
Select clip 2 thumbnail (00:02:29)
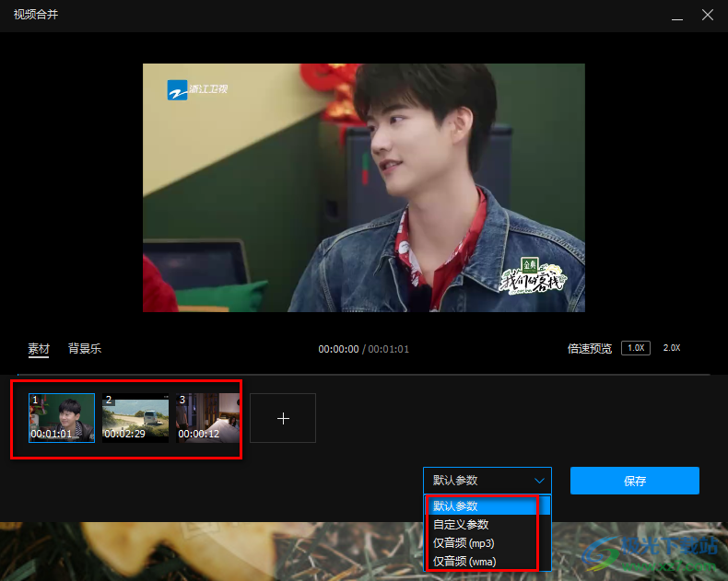[135, 418]
